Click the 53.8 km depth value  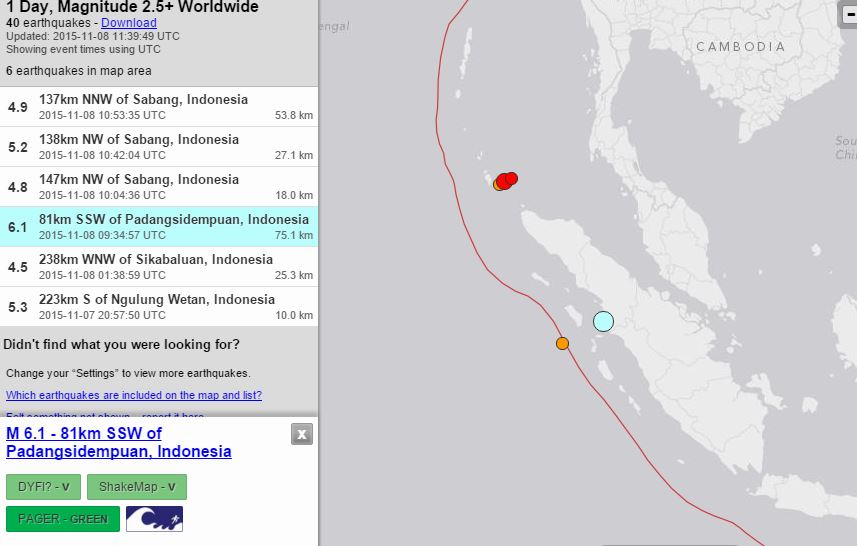294,115
